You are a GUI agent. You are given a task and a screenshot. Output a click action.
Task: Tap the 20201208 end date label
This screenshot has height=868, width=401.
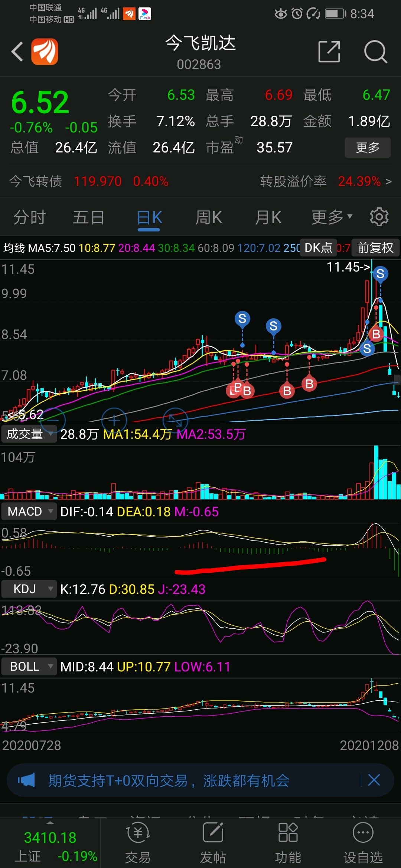pyautogui.click(x=369, y=746)
